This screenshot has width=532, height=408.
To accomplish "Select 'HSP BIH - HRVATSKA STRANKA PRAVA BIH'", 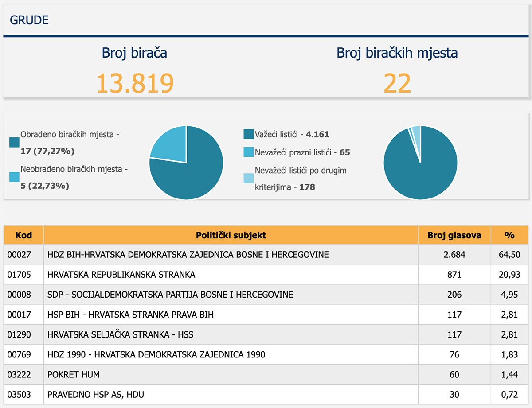I will point(131,315).
